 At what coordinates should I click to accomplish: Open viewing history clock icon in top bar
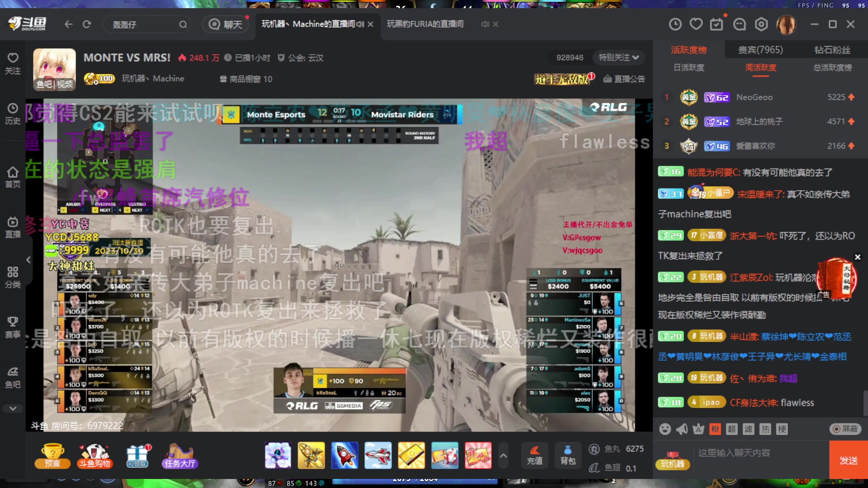[675, 24]
